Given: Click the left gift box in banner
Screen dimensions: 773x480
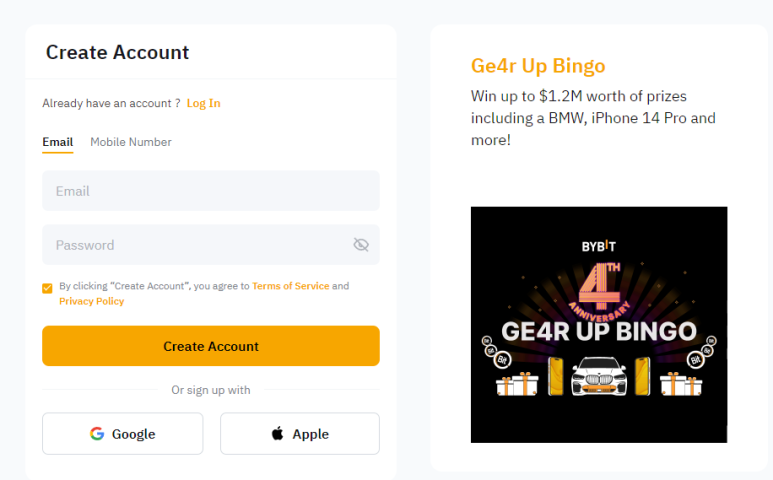Looking at the screenshot, I should [x=518, y=381].
